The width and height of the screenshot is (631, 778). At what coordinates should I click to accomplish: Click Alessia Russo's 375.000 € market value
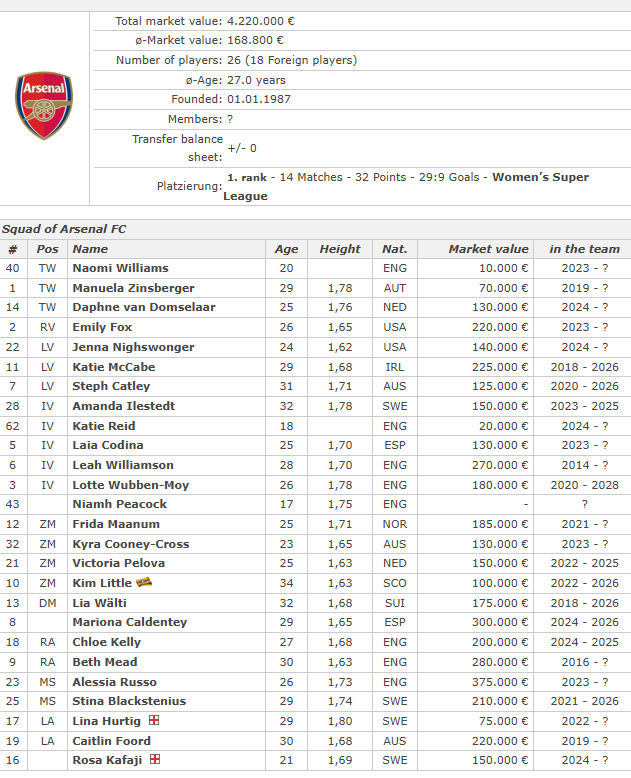(x=500, y=682)
